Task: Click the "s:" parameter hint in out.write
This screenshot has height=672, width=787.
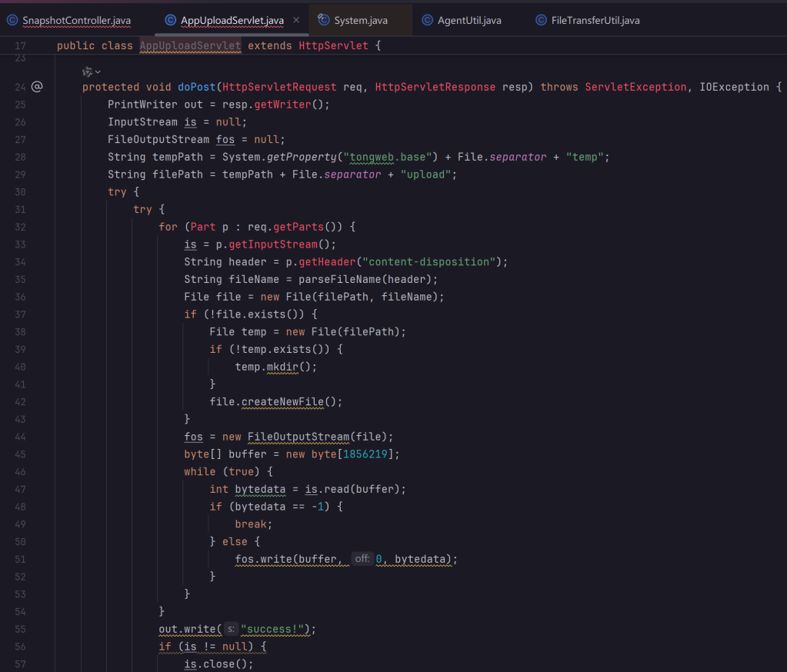Action: [x=230, y=629]
